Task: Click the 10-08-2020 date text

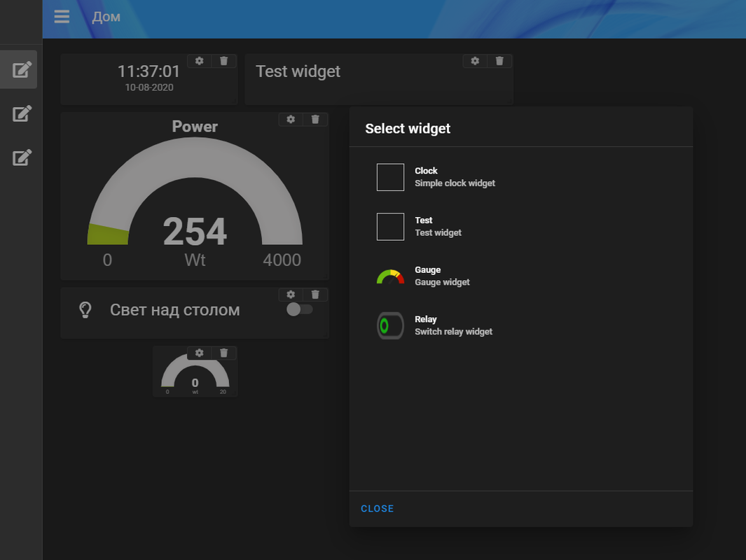Action: pos(149,87)
